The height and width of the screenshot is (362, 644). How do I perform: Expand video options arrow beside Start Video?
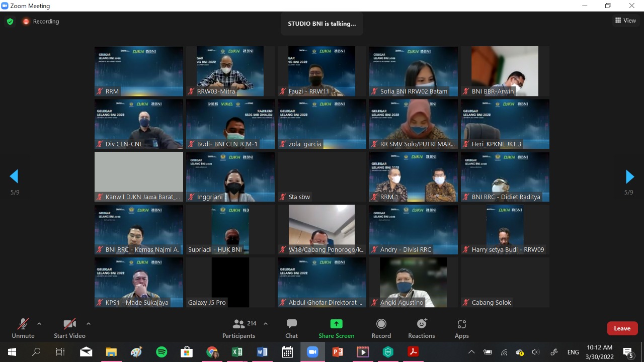(x=89, y=324)
